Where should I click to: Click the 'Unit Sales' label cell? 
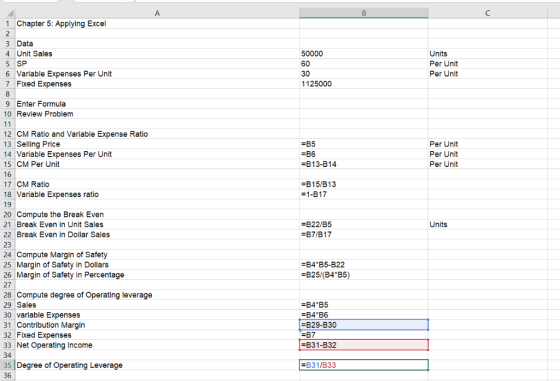[x=157, y=54]
